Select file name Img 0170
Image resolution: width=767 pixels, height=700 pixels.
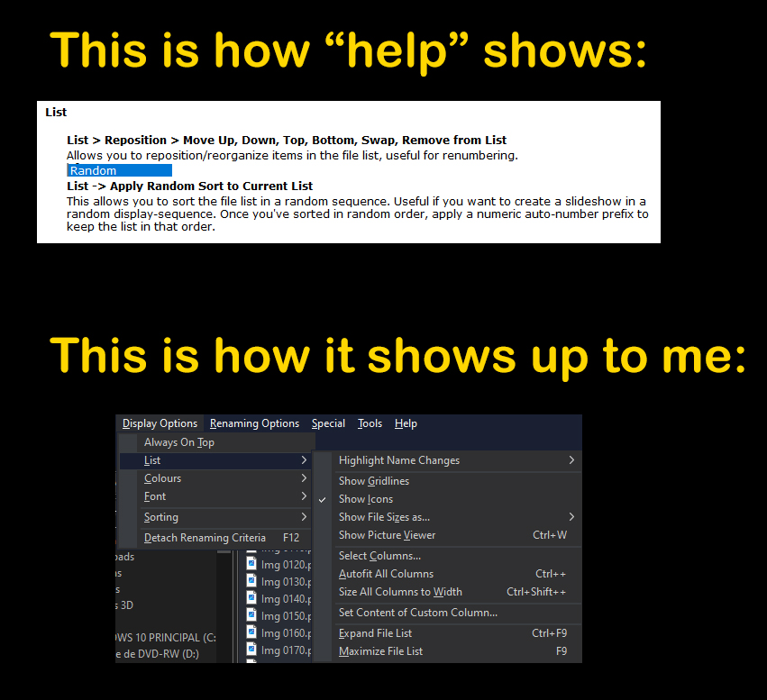tap(286, 650)
